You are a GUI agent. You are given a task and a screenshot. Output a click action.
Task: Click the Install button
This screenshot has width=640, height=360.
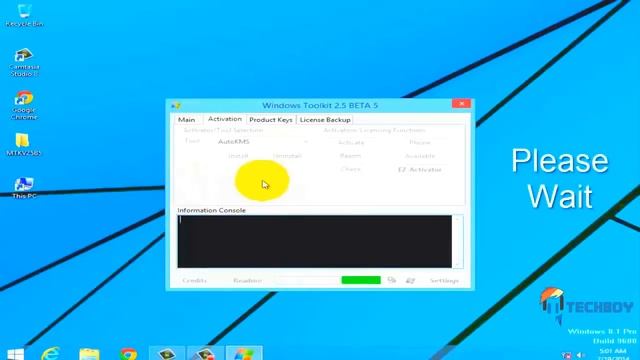click(238, 156)
